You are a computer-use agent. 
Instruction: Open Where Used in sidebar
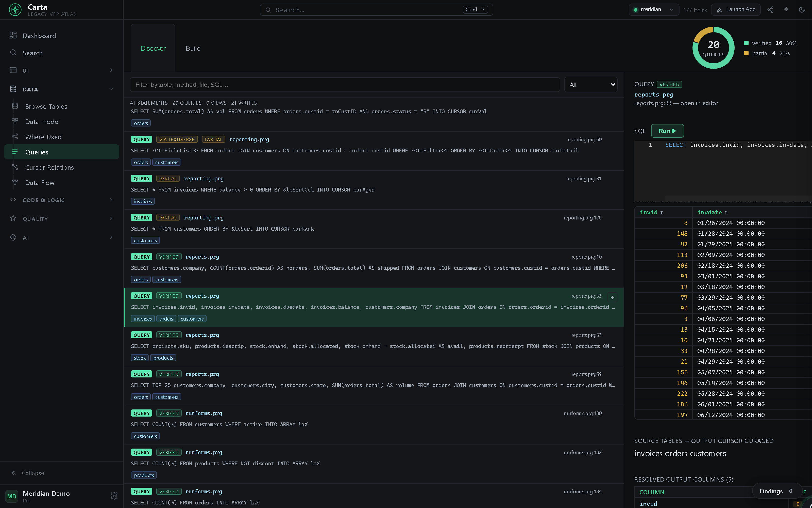(62, 137)
